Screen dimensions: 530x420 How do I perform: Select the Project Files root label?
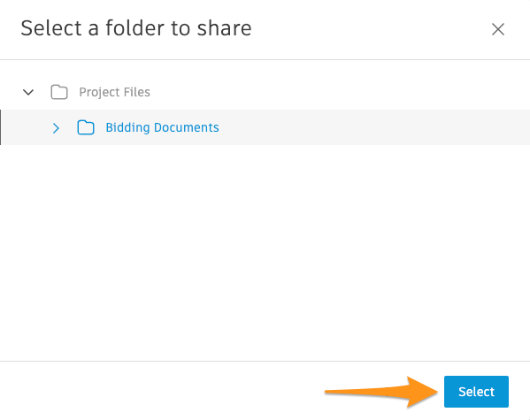coord(115,92)
